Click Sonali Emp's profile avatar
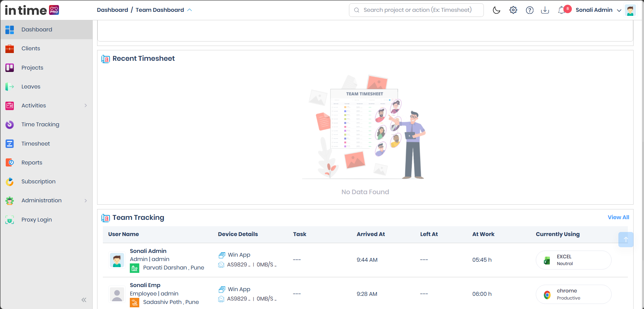This screenshot has width=644, height=309. (x=117, y=294)
